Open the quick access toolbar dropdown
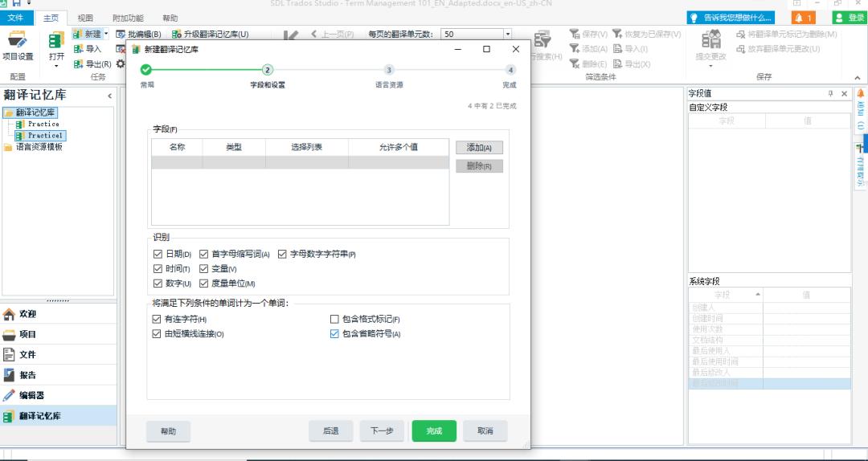The image size is (868, 461). click(x=29, y=3)
